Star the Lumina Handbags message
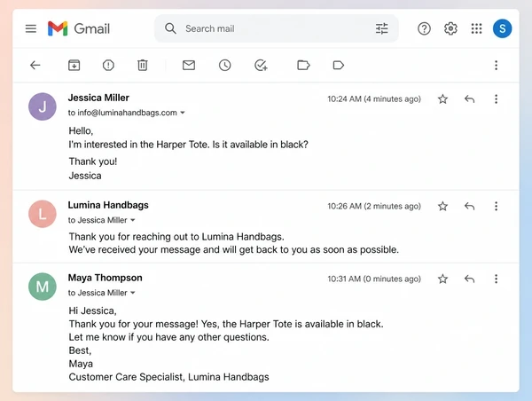This screenshot has width=532, height=401. 442,206
